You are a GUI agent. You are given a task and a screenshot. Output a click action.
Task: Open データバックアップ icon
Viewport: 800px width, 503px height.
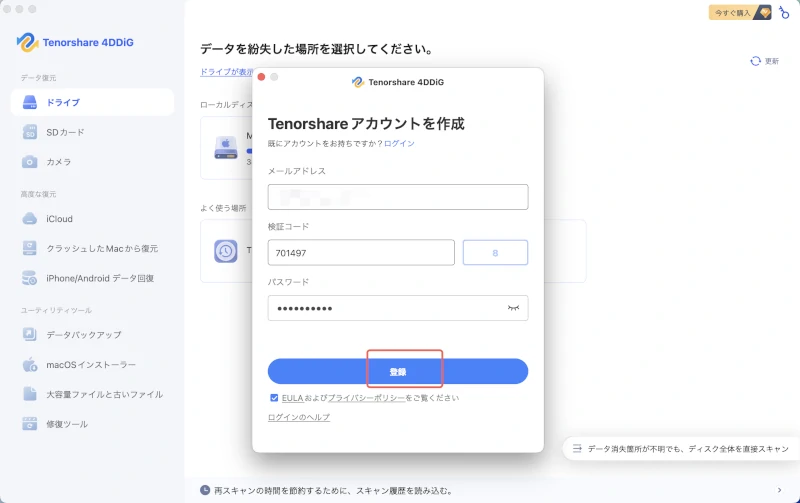click(30, 335)
